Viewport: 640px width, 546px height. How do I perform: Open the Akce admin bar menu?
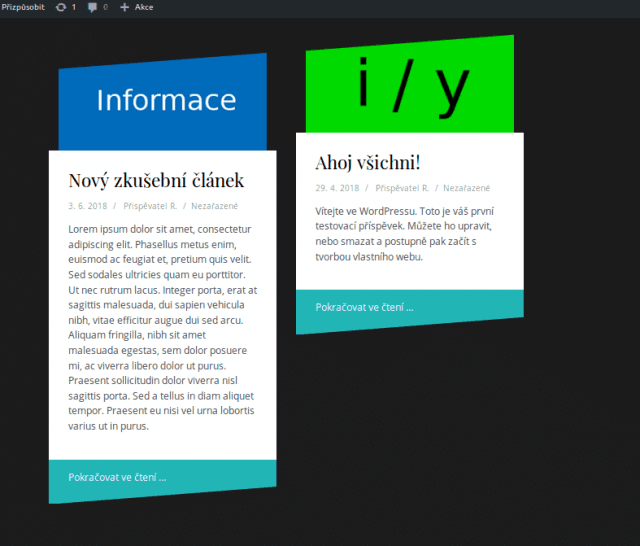coord(144,7)
